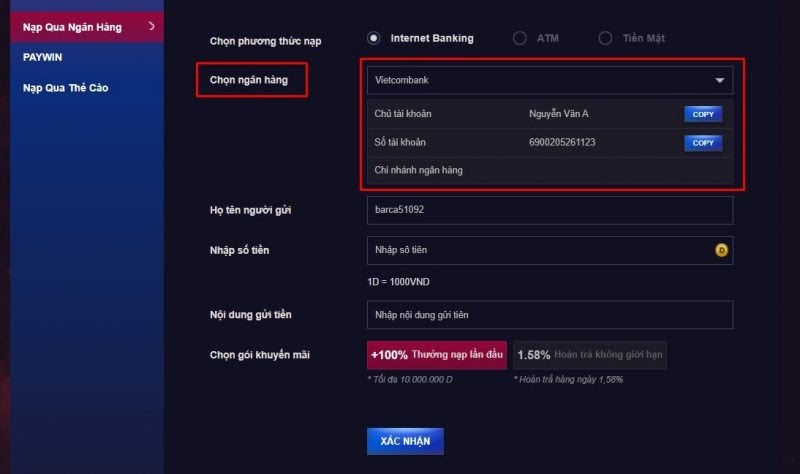Go to Nạp Qua Thẻ Cào

(66, 88)
